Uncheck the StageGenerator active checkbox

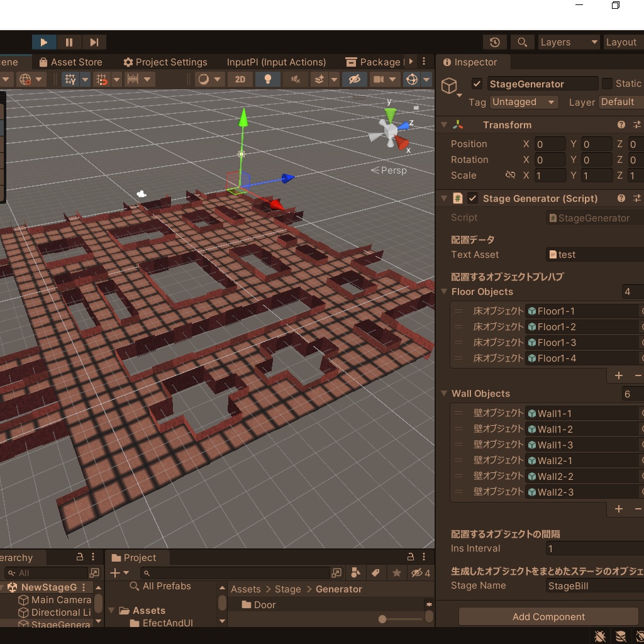pos(477,84)
